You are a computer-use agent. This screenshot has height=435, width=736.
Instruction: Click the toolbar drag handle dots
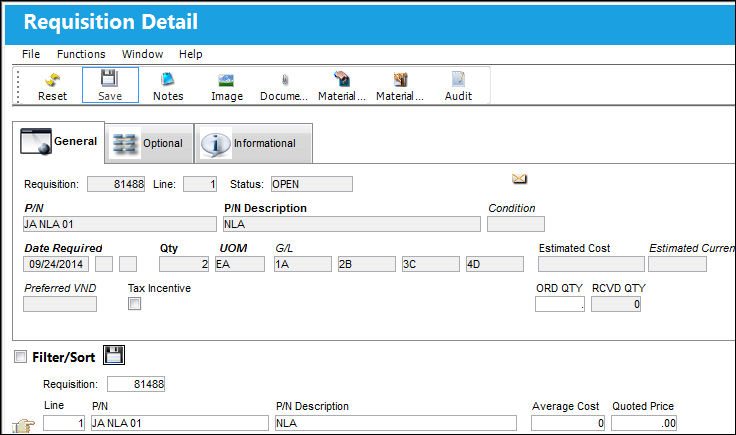point(18,86)
